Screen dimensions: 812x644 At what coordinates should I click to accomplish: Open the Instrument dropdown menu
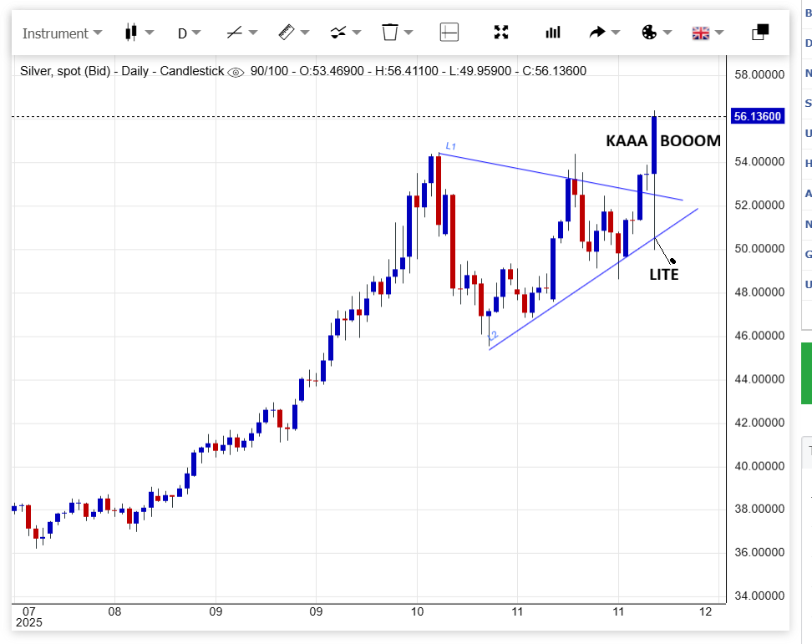62,33
